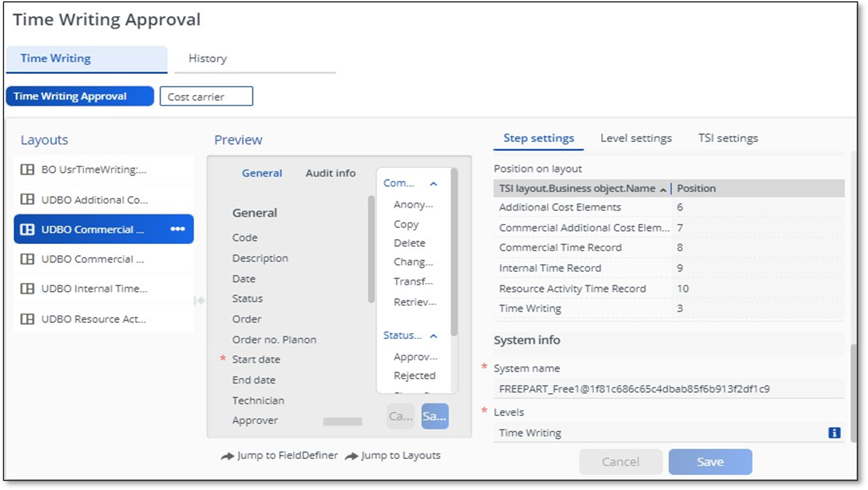Click the preview Sa... button
The width and height of the screenshot is (868, 490).
434,416
